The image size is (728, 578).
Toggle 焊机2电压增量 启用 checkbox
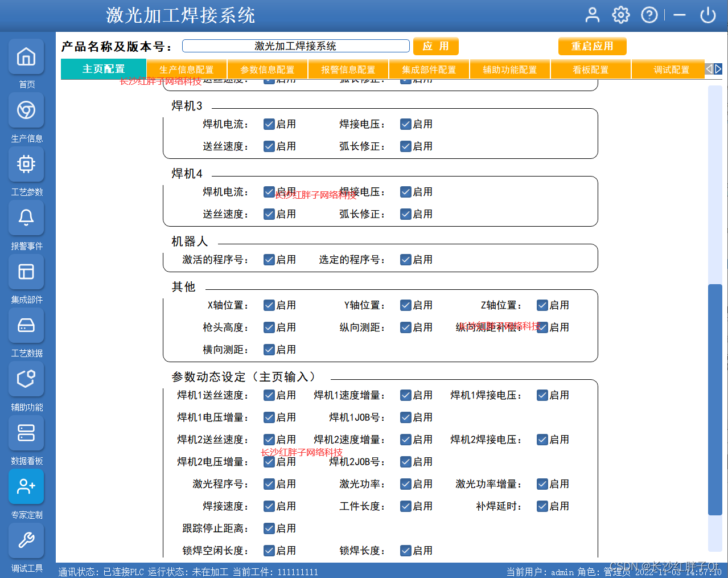point(269,462)
